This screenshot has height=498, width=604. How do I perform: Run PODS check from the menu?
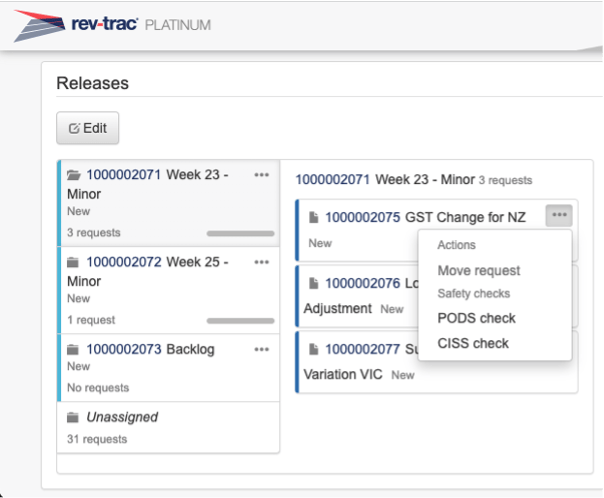[x=476, y=318]
